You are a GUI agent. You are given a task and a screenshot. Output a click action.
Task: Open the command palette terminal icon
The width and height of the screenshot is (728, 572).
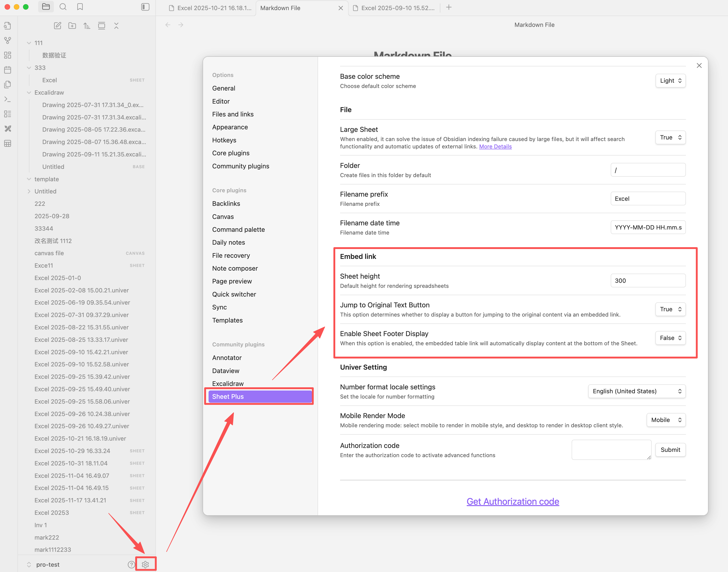click(8, 99)
